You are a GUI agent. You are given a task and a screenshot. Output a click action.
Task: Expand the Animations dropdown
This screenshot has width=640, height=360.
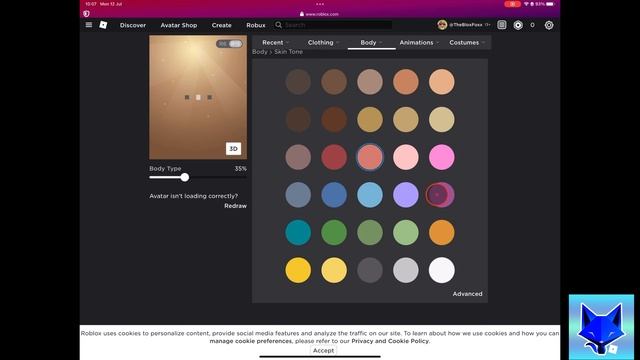[x=419, y=42]
